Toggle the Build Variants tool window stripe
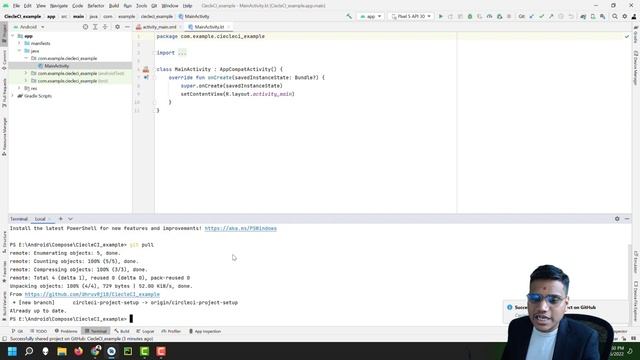The width and height of the screenshot is (640, 360). [4, 306]
